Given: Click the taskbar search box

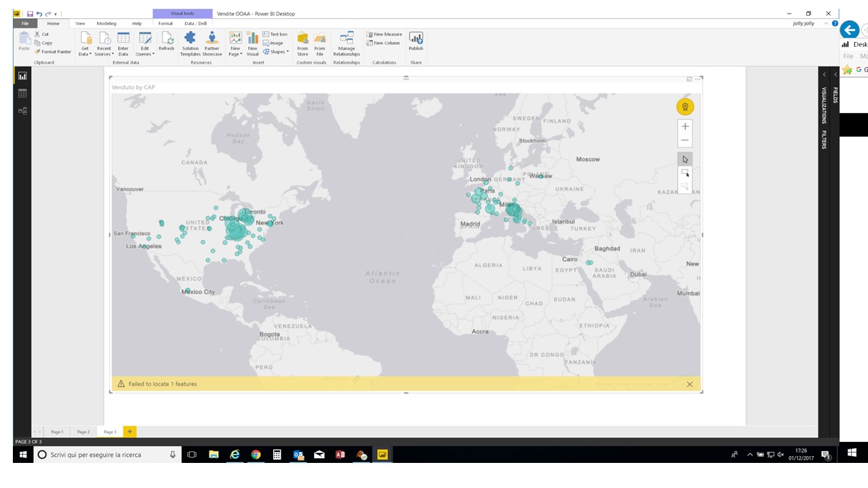Looking at the screenshot, I should pyautogui.click(x=107, y=454).
